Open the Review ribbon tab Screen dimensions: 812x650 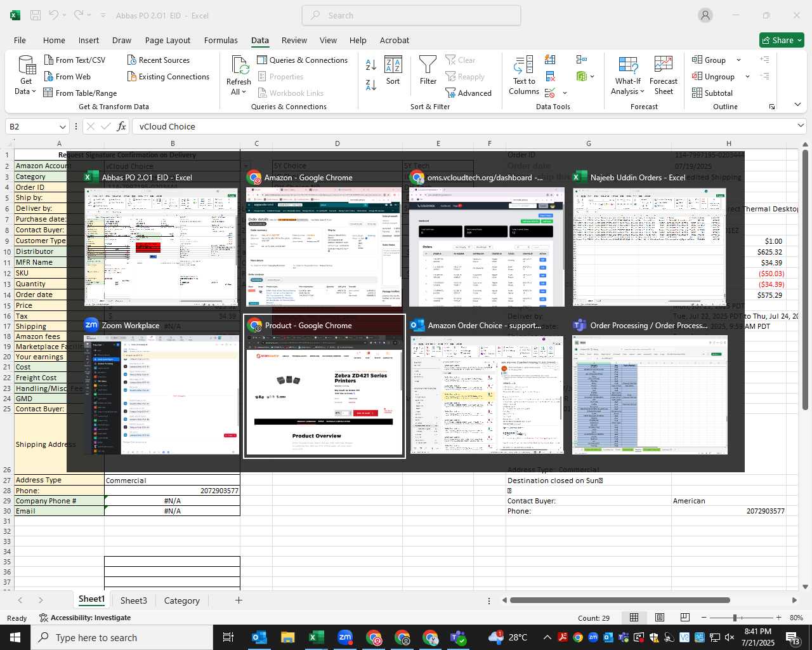[x=294, y=40]
